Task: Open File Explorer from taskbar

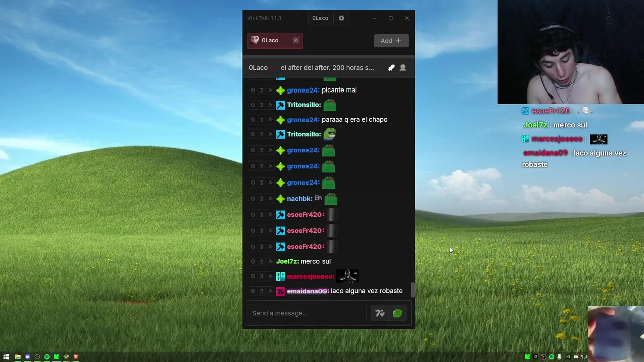Action: 18,357
